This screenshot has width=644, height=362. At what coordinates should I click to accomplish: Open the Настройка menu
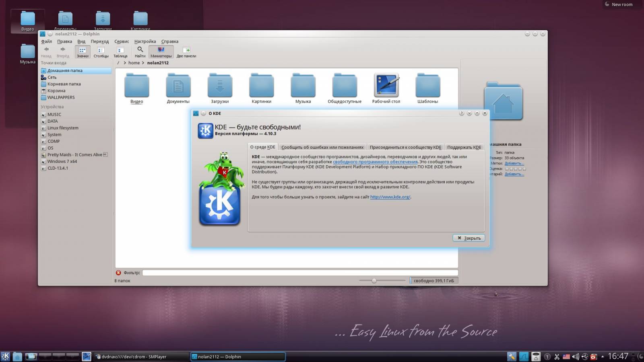click(x=145, y=41)
